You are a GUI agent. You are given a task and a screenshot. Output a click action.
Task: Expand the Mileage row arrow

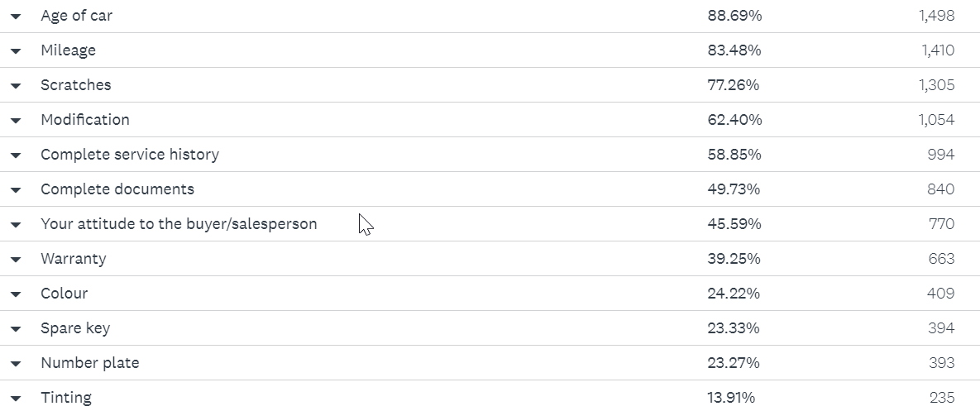point(16,51)
